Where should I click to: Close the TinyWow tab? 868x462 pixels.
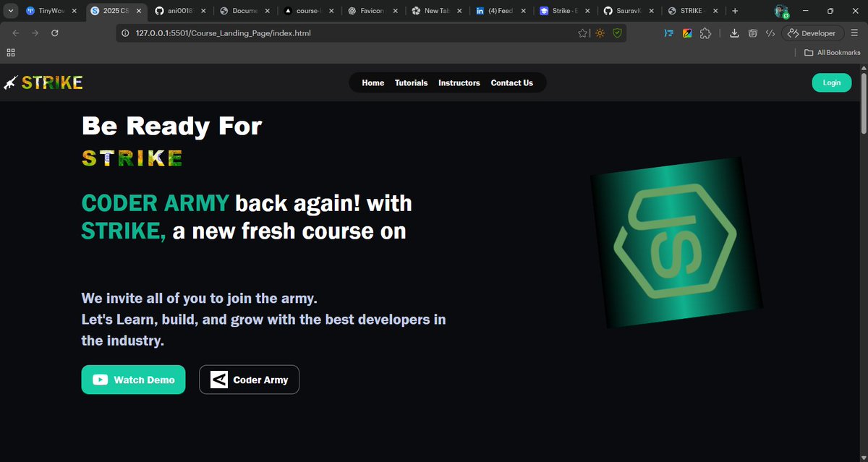(74, 11)
